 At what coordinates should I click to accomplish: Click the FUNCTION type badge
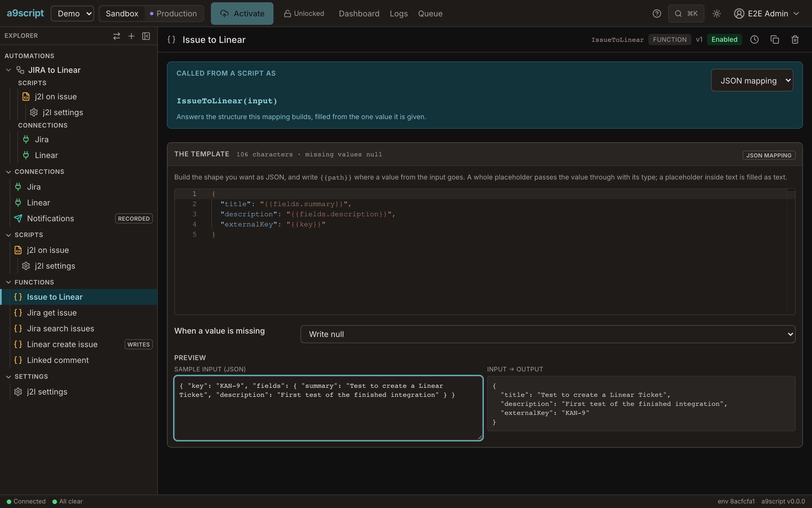[x=669, y=40]
